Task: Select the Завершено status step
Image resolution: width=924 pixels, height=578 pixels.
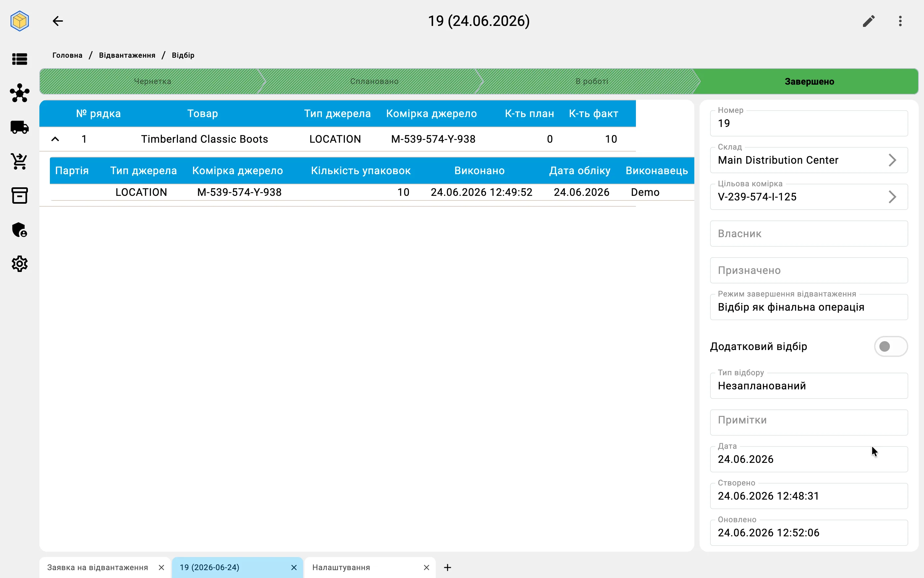Action: 809,81
